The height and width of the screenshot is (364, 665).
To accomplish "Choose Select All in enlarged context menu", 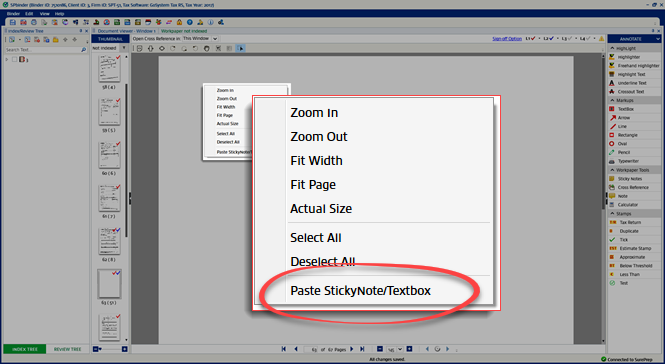I will [x=316, y=238].
